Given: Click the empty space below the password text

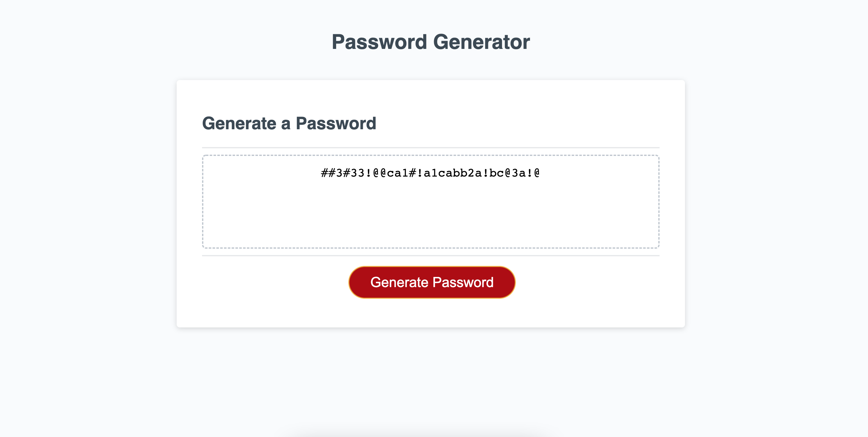Looking at the screenshot, I should 431,219.
